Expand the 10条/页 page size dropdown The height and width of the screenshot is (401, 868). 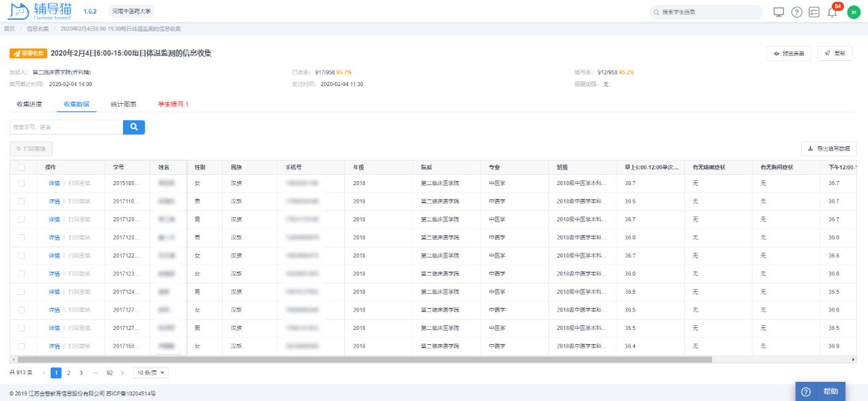point(150,373)
